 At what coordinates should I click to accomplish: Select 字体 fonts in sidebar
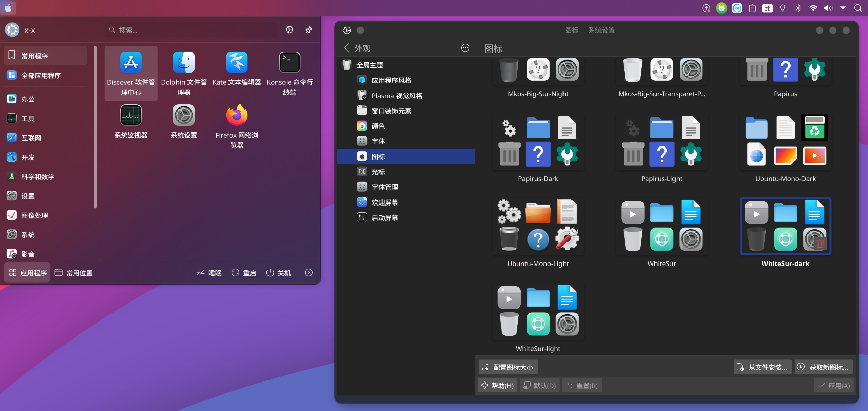pos(406,141)
